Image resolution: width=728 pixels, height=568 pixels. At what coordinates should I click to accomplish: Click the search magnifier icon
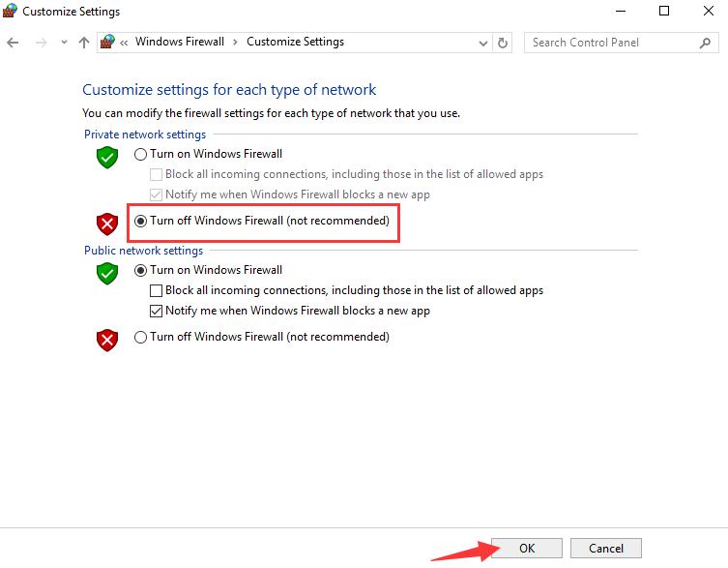pos(705,43)
